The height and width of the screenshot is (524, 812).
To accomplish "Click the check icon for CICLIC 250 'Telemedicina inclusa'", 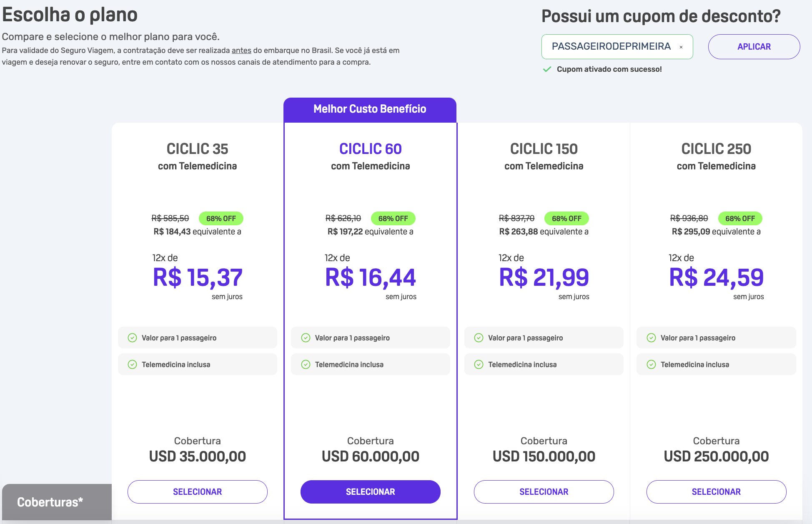I will 651,365.
